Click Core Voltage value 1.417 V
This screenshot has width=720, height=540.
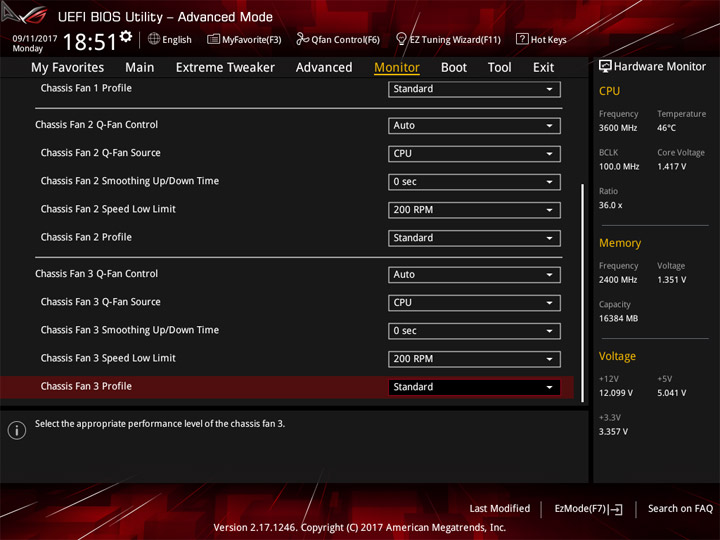pyautogui.click(x=671, y=166)
